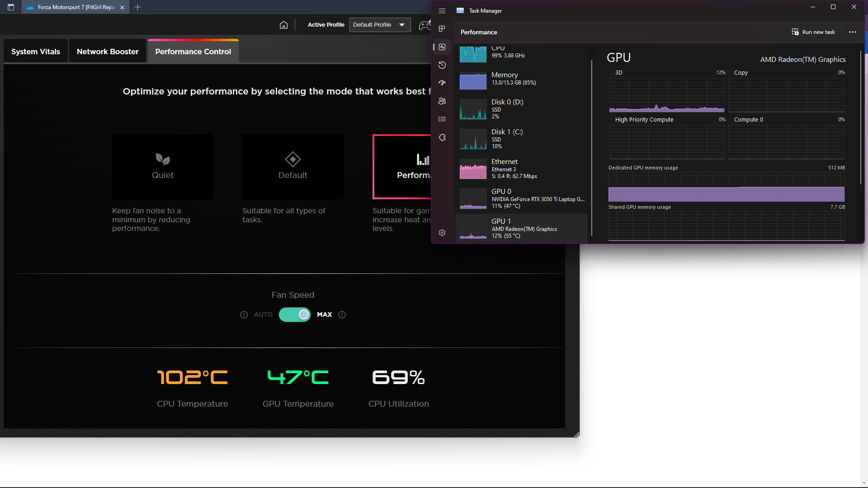Click the AUTO fan speed label

263,314
